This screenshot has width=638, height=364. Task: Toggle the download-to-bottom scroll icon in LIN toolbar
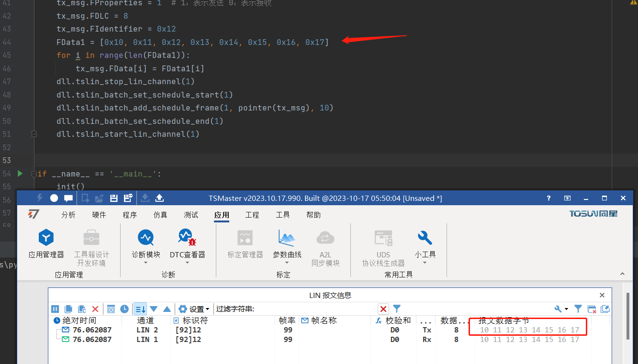(x=111, y=309)
